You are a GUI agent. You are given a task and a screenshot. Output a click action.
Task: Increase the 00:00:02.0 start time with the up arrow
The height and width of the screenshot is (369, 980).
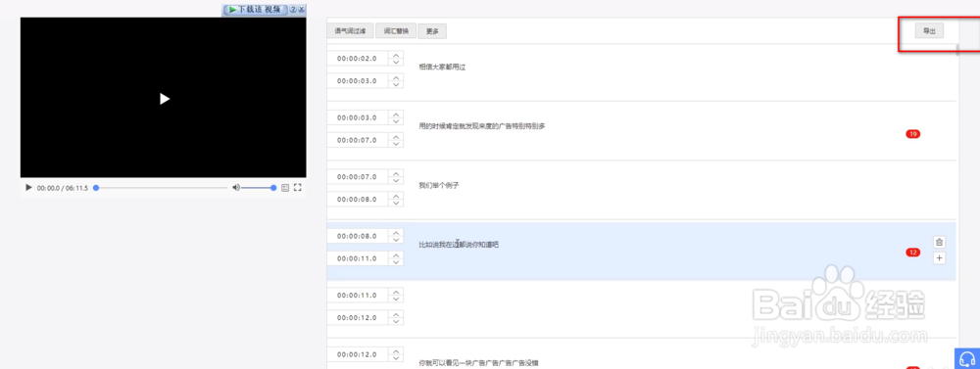[396, 55]
